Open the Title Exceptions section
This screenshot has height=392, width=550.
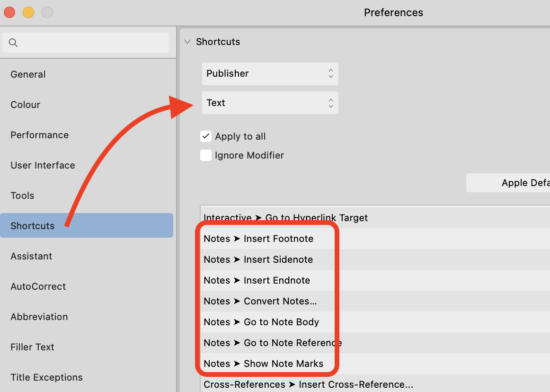point(46,377)
